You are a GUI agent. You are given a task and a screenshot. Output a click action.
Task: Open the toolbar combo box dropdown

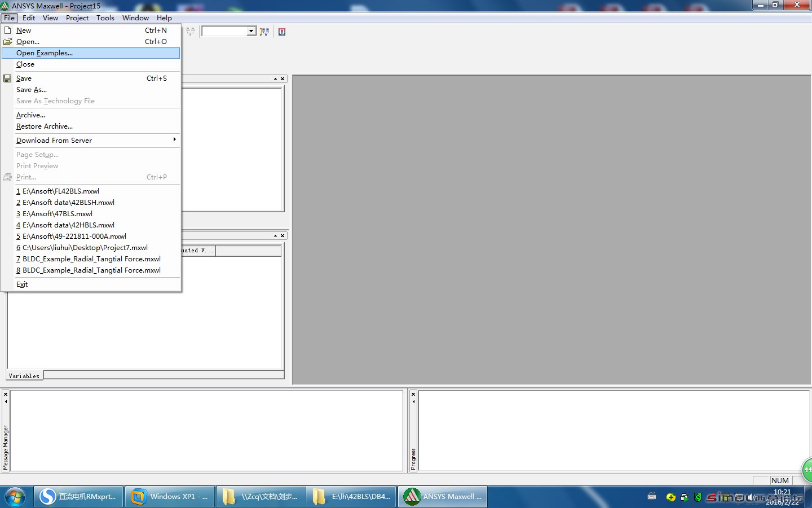251,31
